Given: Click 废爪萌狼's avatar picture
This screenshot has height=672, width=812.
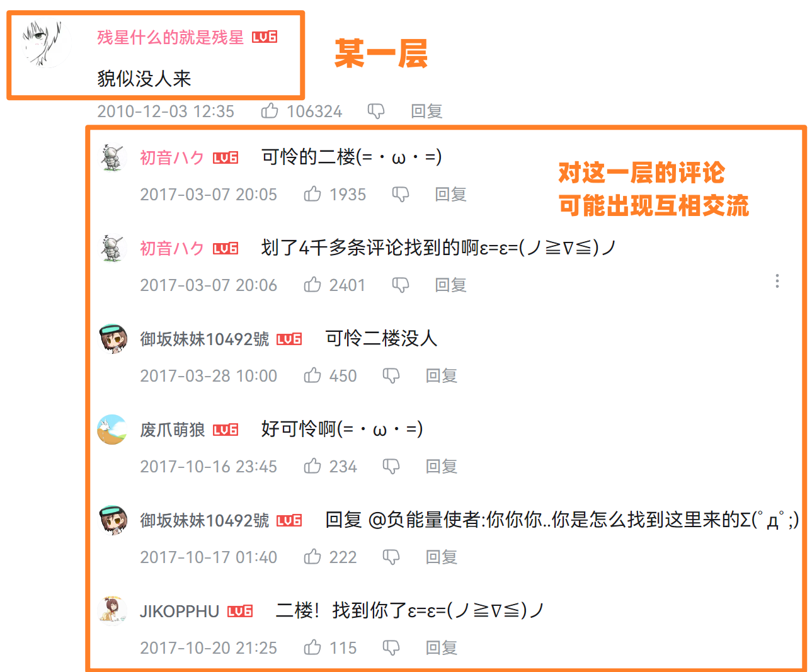Looking at the screenshot, I should [x=112, y=430].
